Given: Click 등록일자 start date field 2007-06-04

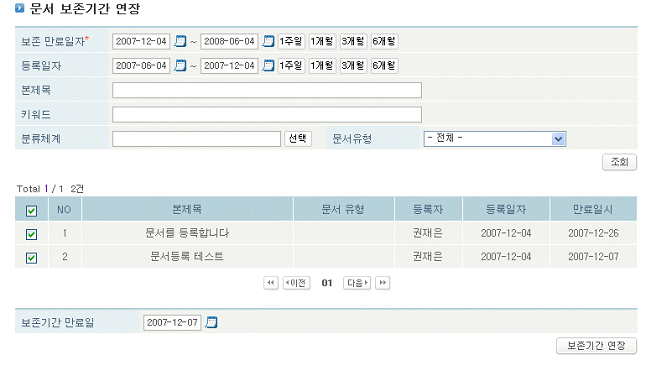Looking at the screenshot, I should pos(141,65).
